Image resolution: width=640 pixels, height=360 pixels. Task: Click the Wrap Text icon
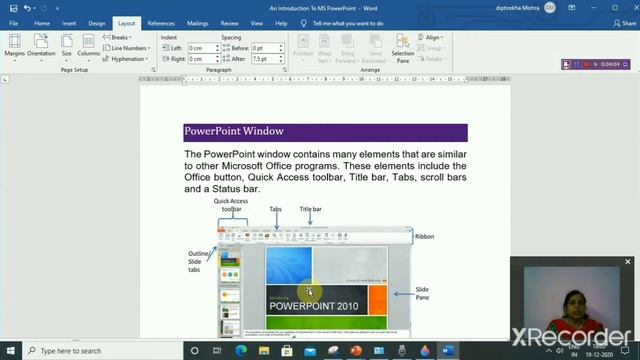coord(324,48)
